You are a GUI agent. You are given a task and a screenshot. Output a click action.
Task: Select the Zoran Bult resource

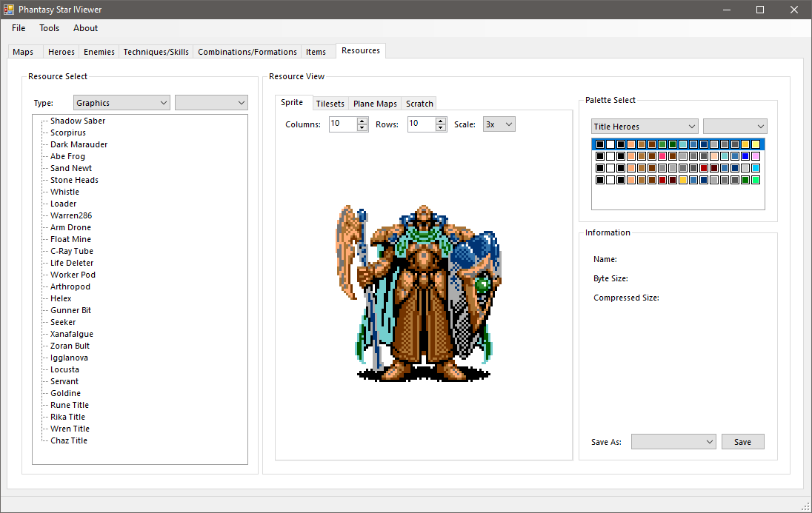coord(70,346)
